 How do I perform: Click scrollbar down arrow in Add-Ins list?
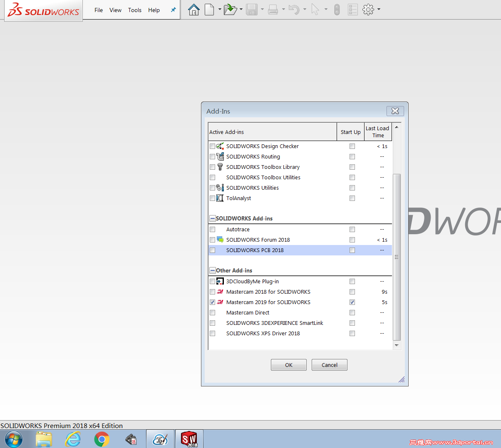click(x=397, y=345)
